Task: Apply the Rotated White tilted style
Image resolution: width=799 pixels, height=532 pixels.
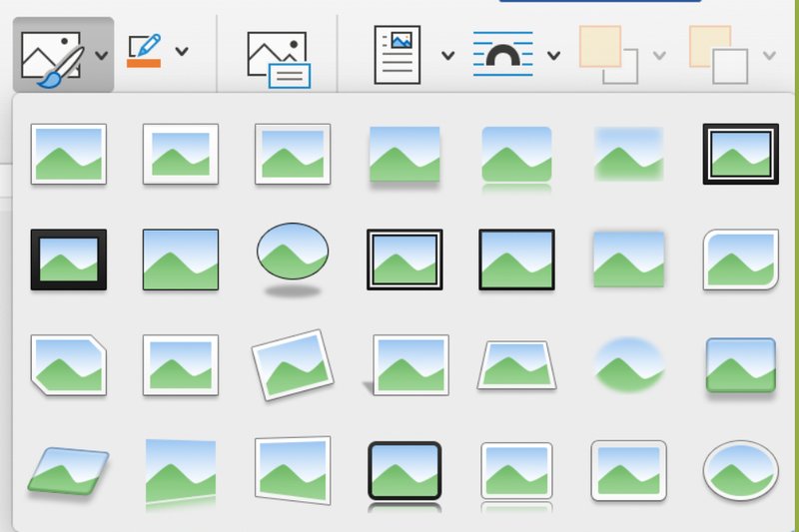Action: pyautogui.click(x=293, y=365)
